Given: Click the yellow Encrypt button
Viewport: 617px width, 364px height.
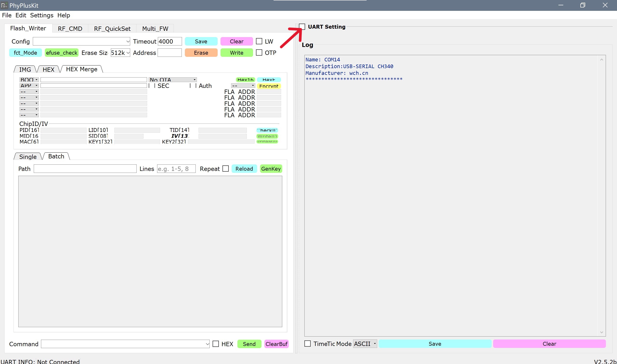Looking at the screenshot, I should (268, 86).
